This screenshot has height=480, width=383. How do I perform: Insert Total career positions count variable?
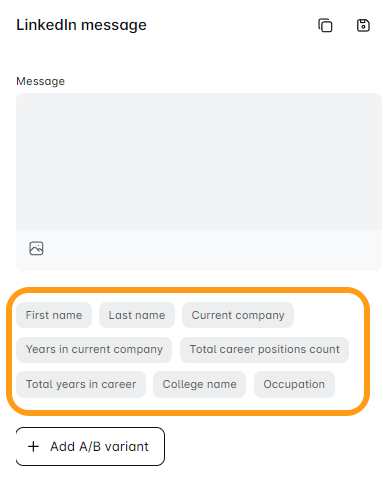tap(264, 349)
